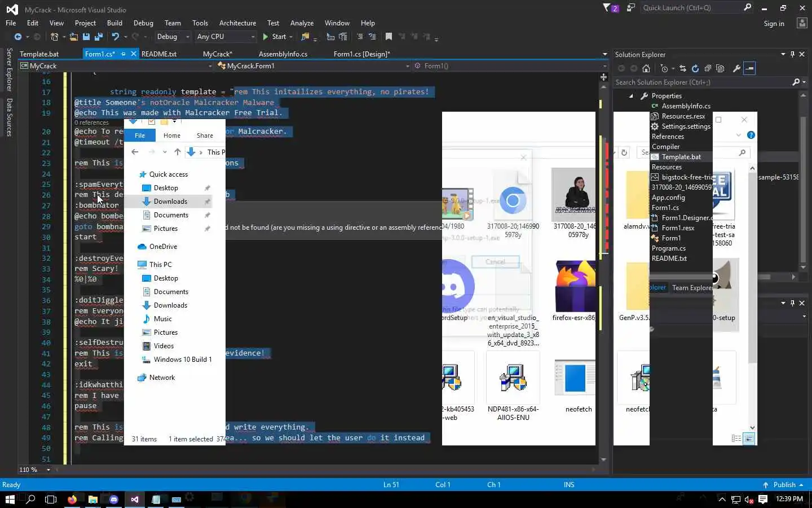Select Settings.settings in Solution Explorer
Image resolution: width=812 pixels, height=508 pixels.
point(686,126)
